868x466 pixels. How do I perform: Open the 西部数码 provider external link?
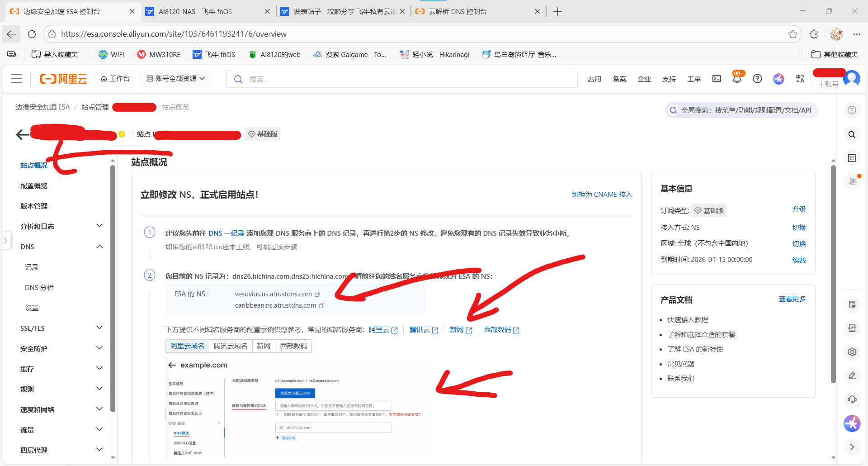[501, 330]
